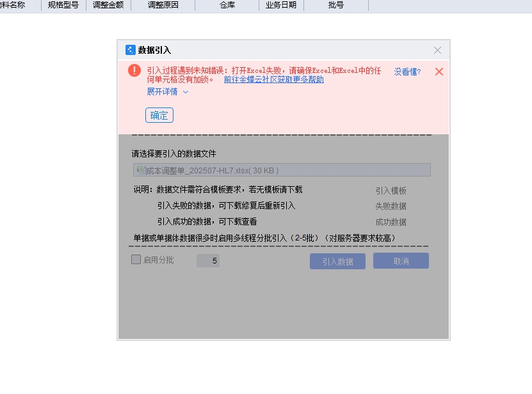Viewport: 532px width, 394px height.
Task: Click text 引入失败的数据，可下载修复后重新引入
Action: (x=226, y=205)
